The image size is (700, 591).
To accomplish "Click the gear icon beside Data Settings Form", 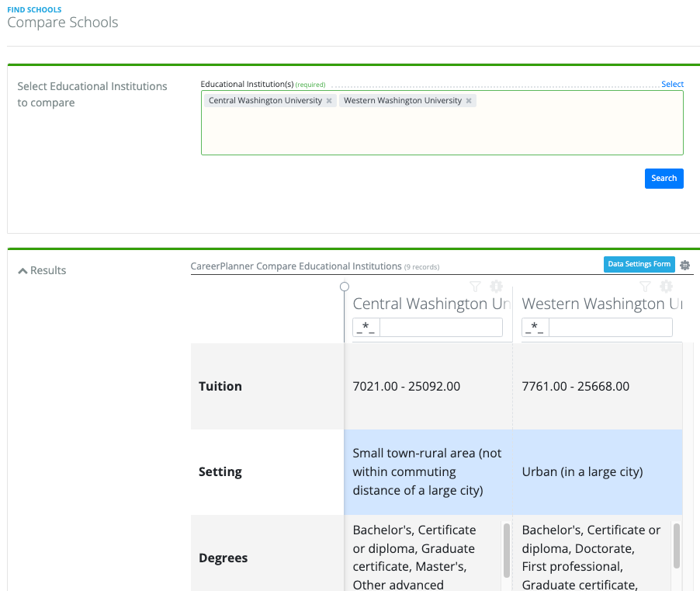I will coord(684,265).
